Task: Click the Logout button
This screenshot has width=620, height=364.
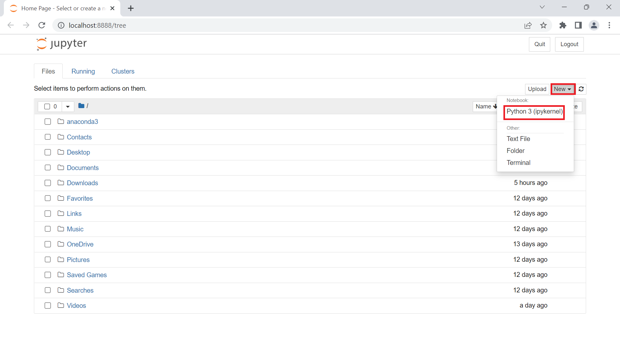Action: (x=569, y=44)
